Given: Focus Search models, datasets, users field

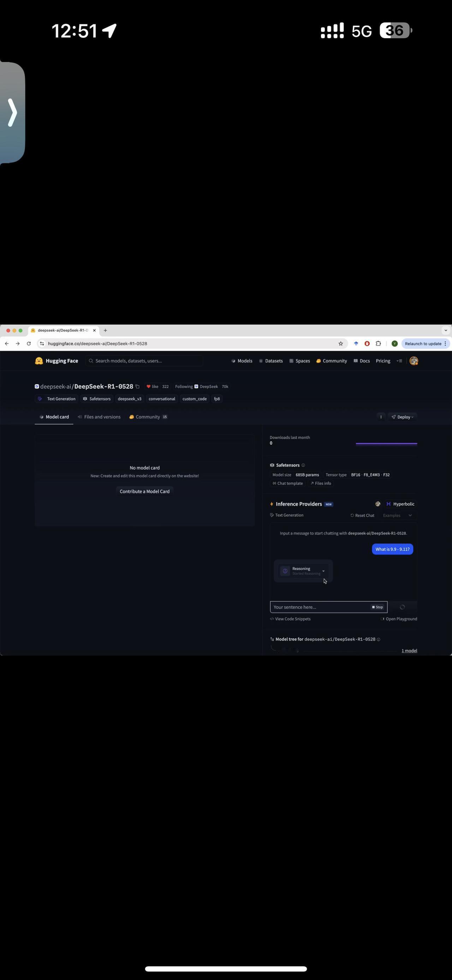Looking at the screenshot, I should click(144, 361).
